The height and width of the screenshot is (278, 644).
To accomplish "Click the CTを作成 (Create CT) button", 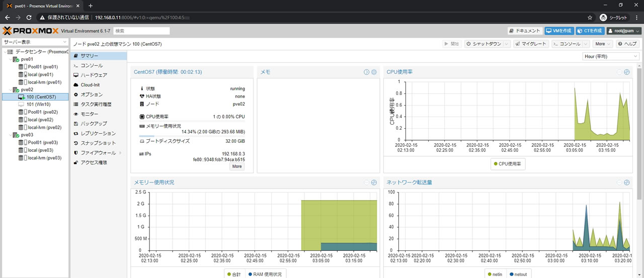I will [590, 31].
